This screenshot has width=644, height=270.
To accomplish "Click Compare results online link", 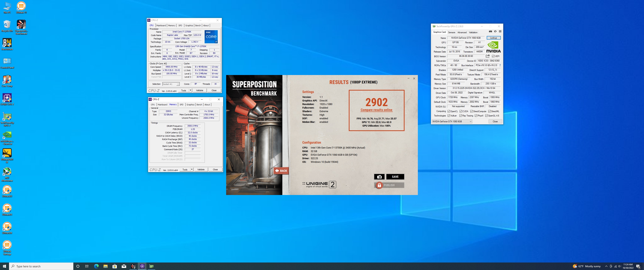I will [376, 110].
